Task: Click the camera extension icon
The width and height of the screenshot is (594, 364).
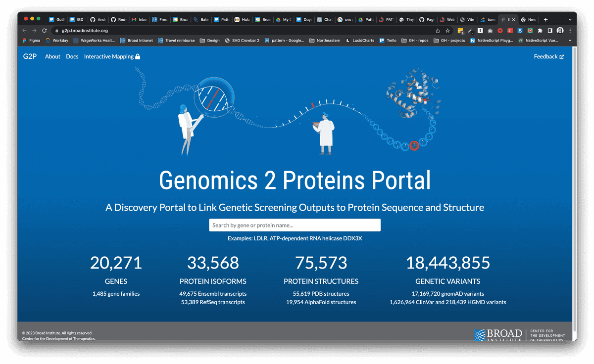Action: coord(490,30)
